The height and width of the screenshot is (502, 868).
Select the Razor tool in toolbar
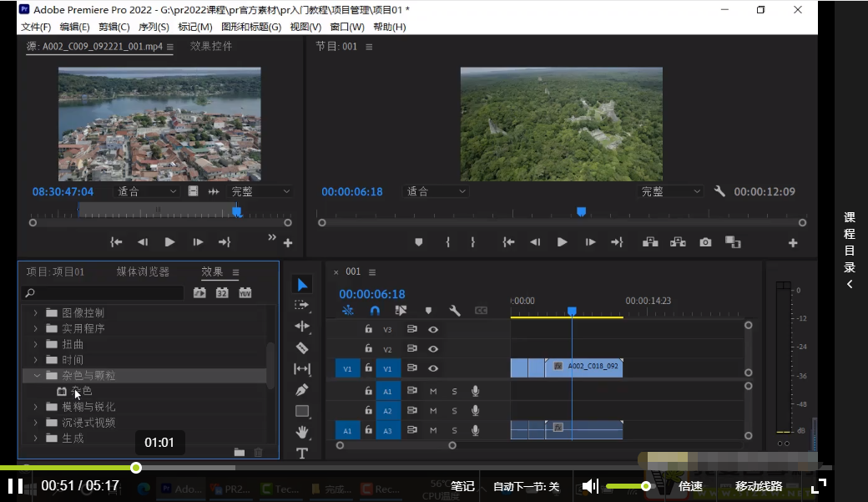302,347
